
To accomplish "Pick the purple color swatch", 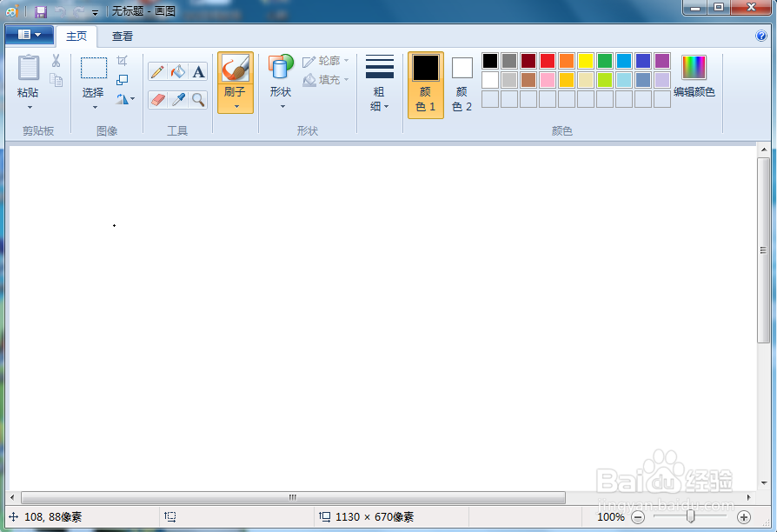I will (x=662, y=61).
